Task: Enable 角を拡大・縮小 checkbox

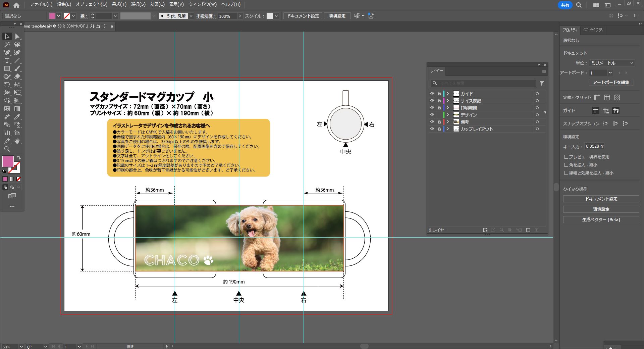Action: tap(566, 165)
